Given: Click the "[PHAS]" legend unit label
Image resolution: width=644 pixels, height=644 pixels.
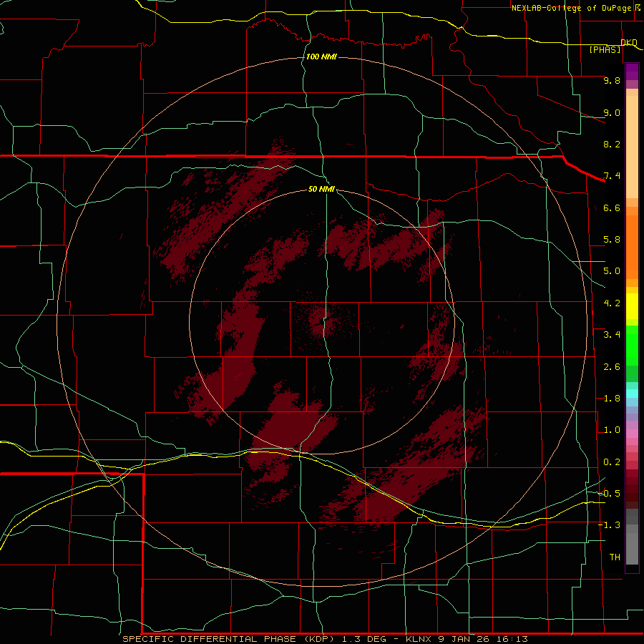Looking at the screenshot, I should click(605, 49).
